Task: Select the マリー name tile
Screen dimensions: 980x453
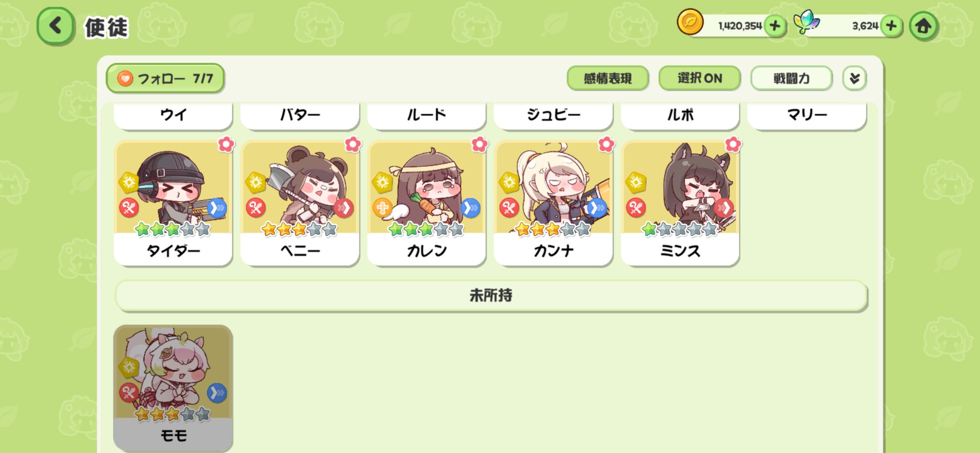Action: 807,115
